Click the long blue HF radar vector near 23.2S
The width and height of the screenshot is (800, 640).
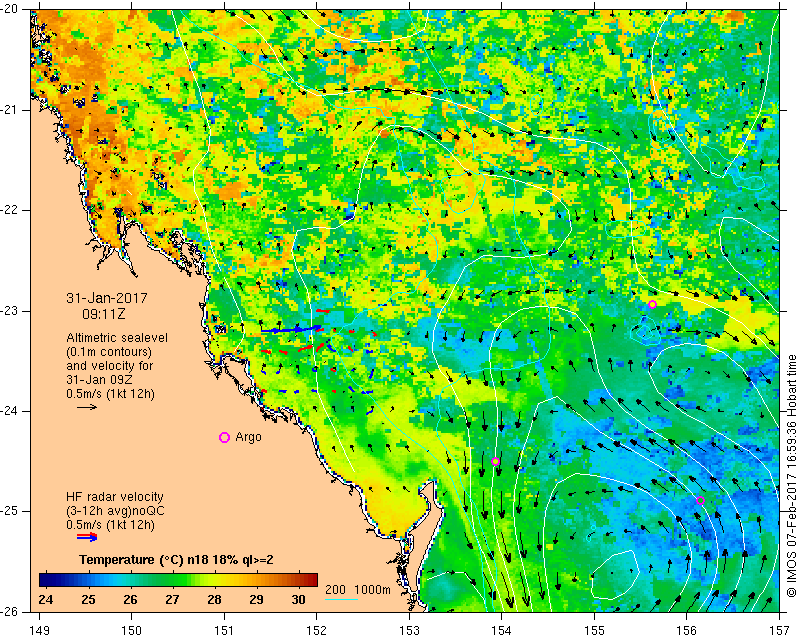[x=291, y=329]
